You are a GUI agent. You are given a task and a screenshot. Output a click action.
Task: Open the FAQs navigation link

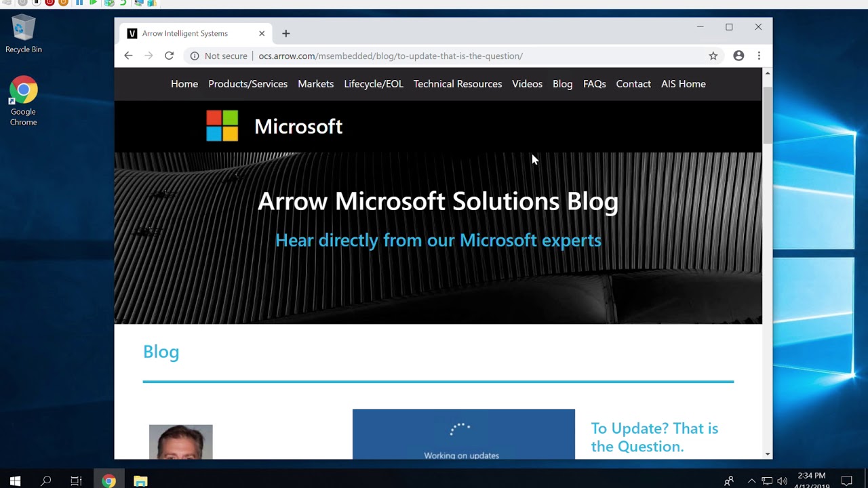[594, 84]
